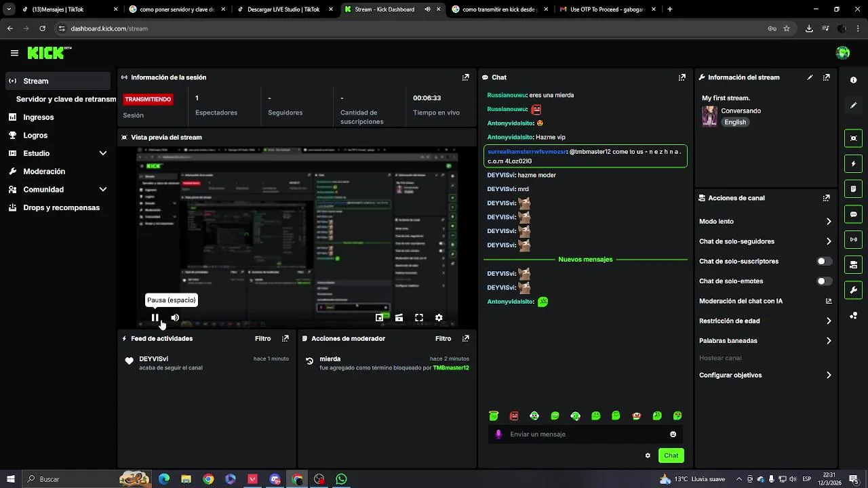Toggle the session info broadcast widget
Image resolution: width=868 pixels, height=488 pixels.
853,239
